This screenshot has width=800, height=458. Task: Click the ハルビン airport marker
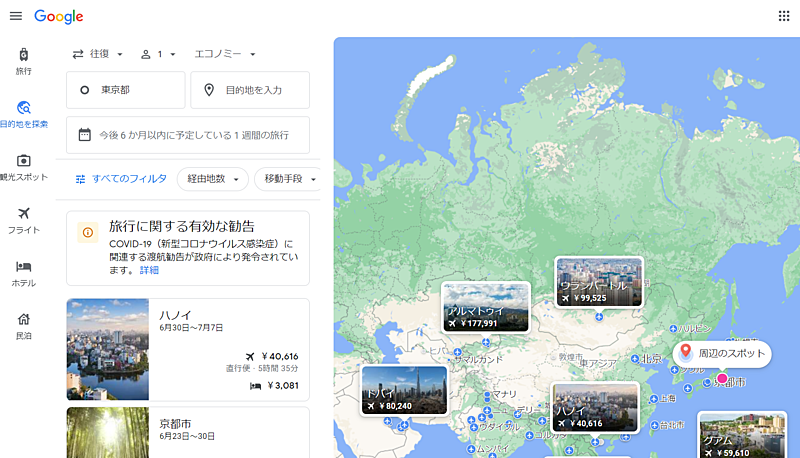tap(673, 329)
